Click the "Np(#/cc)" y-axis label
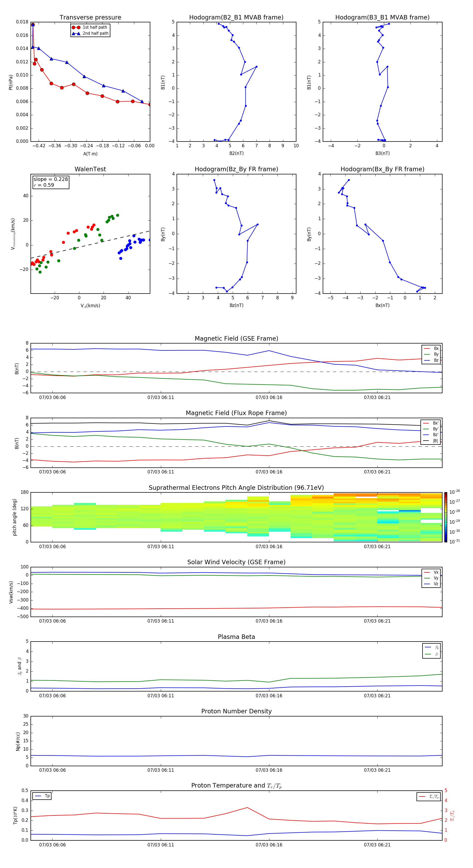 coord(18,741)
